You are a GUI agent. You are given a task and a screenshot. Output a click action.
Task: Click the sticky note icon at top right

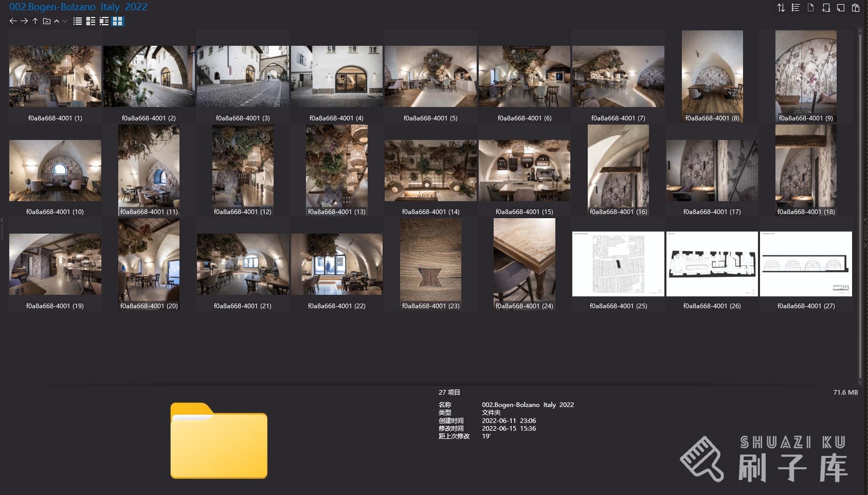click(840, 8)
